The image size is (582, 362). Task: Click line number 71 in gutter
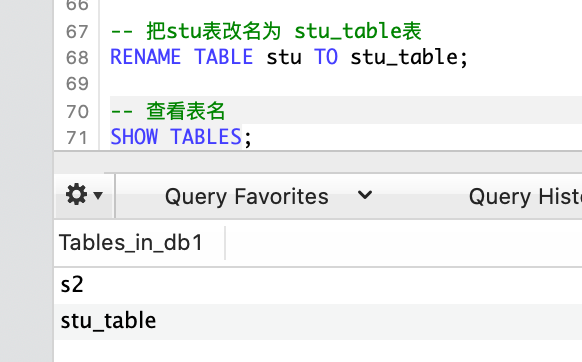point(77,138)
